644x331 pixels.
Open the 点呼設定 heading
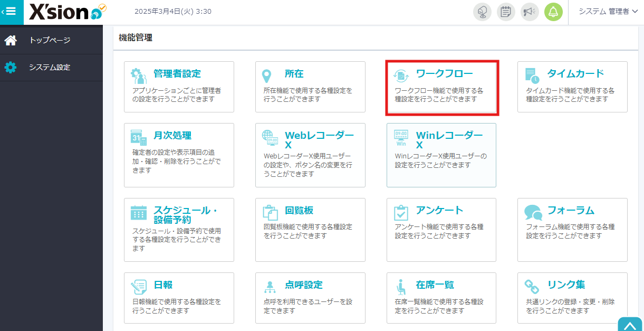(304, 285)
